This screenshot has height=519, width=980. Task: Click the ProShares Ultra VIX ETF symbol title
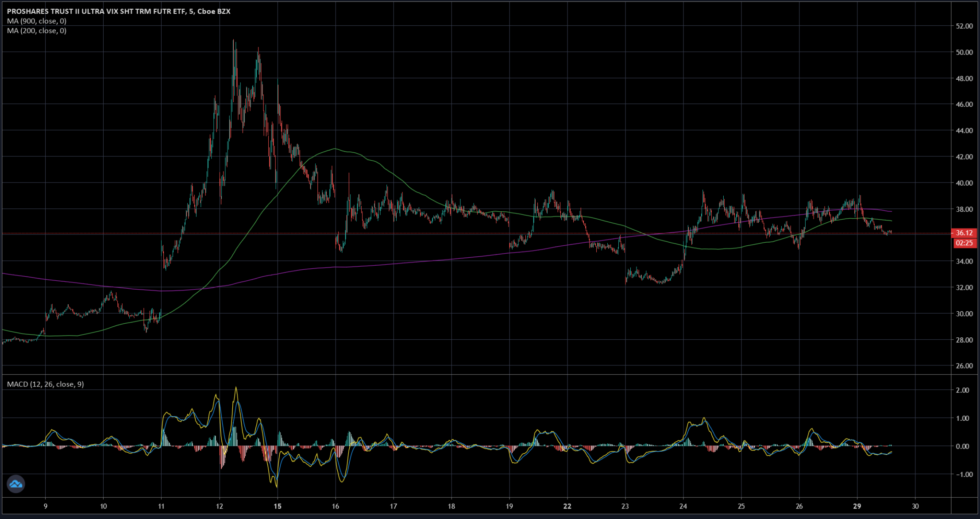119,12
